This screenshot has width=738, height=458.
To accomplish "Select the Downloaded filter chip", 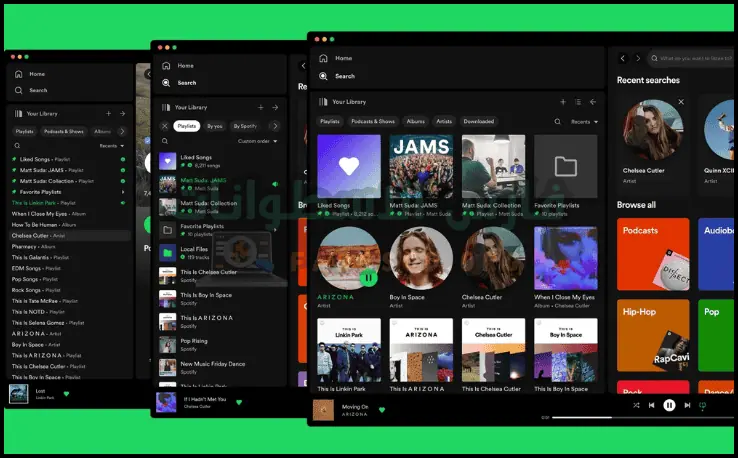I will [x=478, y=121].
